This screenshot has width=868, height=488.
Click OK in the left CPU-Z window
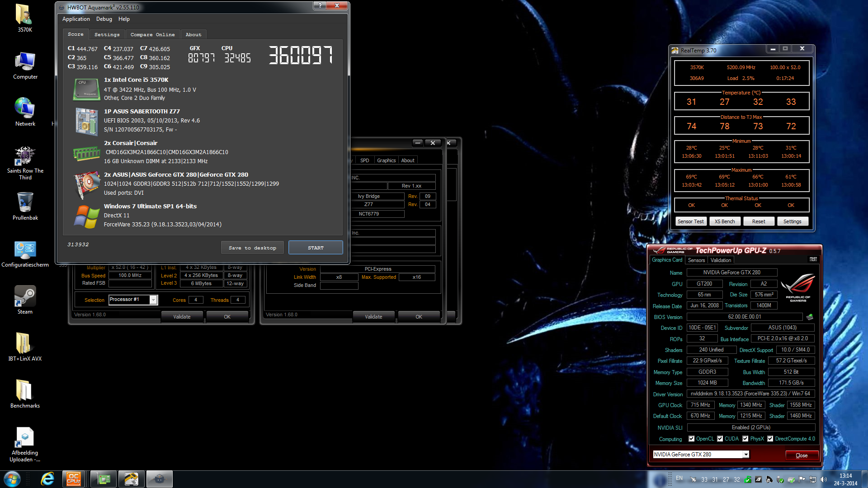tap(227, 317)
